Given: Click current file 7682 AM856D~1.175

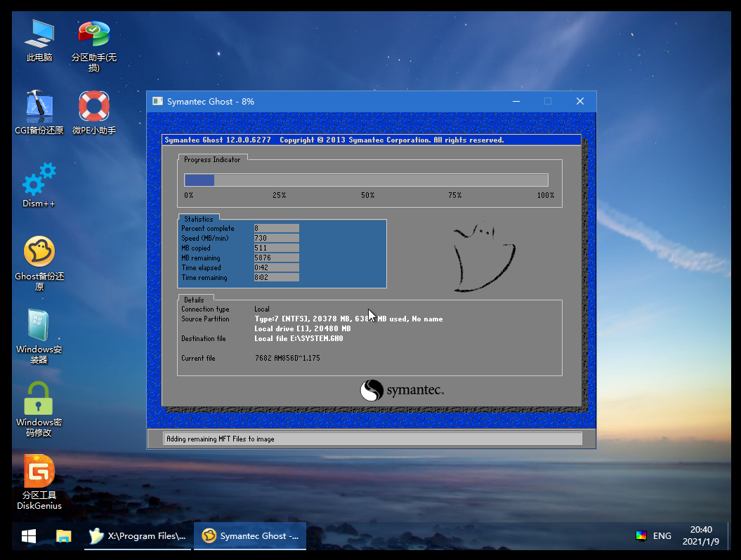Looking at the screenshot, I should click(x=287, y=359).
